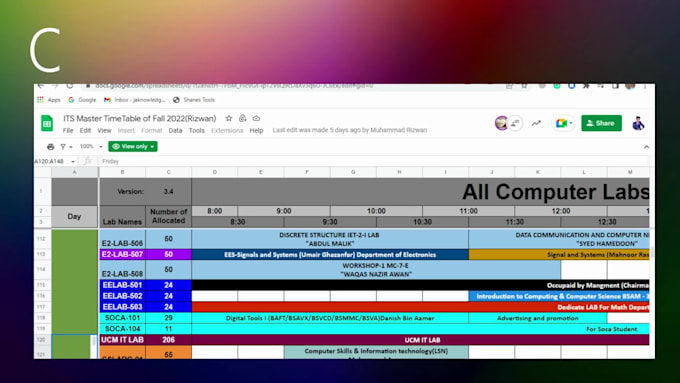Screen dimensions: 680x383
Task: Click the activity trend arrow icon
Action: point(536,123)
